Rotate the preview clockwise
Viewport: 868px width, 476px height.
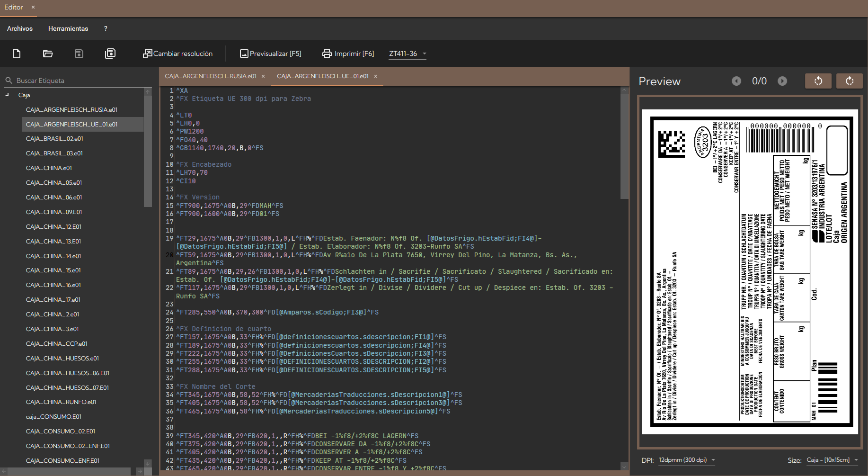849,81
